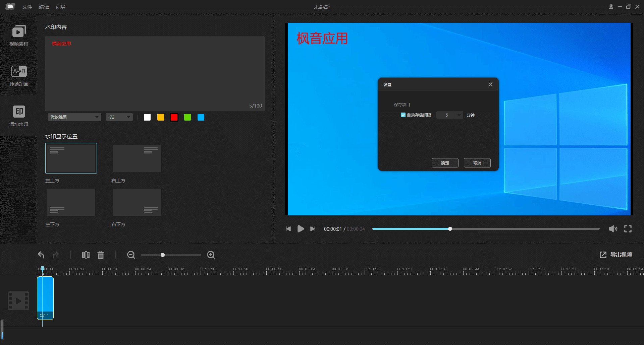The width and height of the screenshot is (644, 345).
Task: Open the 转场动画 transitions panel
Action: pyautogui.click(x=19, y=76)
